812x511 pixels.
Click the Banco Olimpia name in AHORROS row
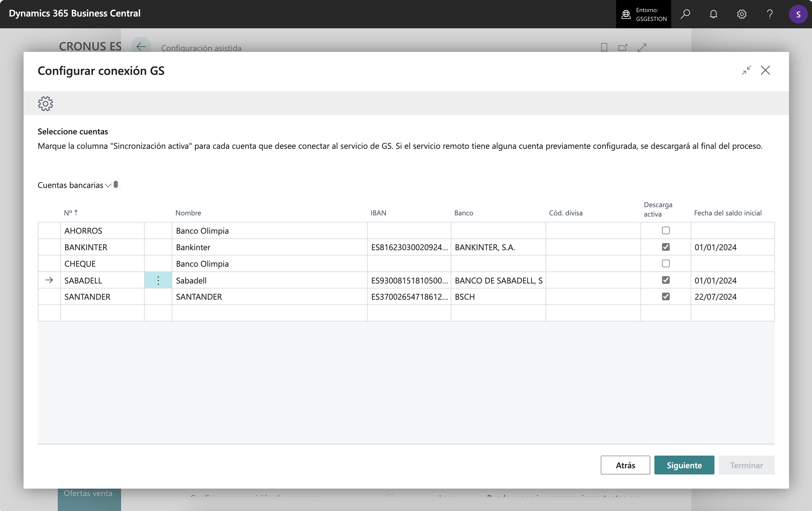tap(269, 231)
